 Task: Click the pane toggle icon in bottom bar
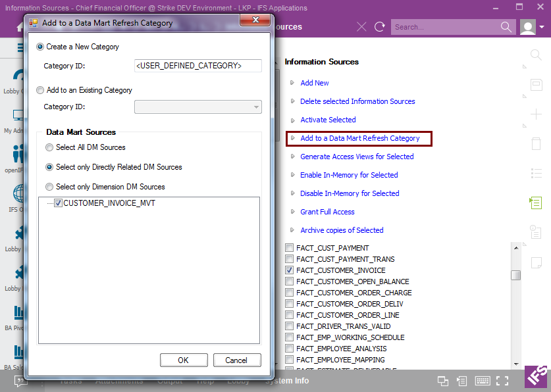tap(461, 381)
